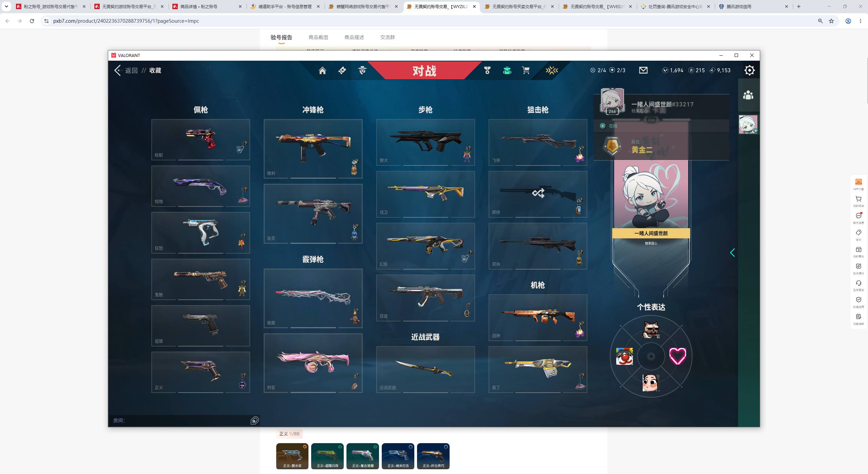This screenshot has width=868, height=474.
Task: Click the browser address bar URL
Action: 126,21
